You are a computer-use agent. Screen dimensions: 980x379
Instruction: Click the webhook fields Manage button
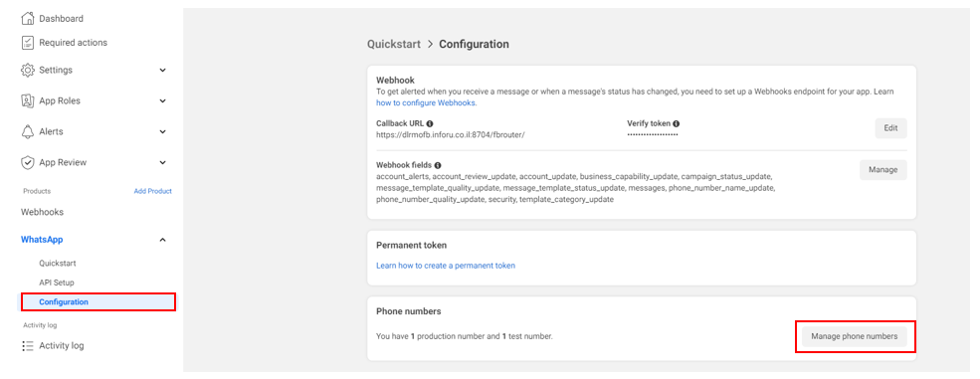pos(883,170)
